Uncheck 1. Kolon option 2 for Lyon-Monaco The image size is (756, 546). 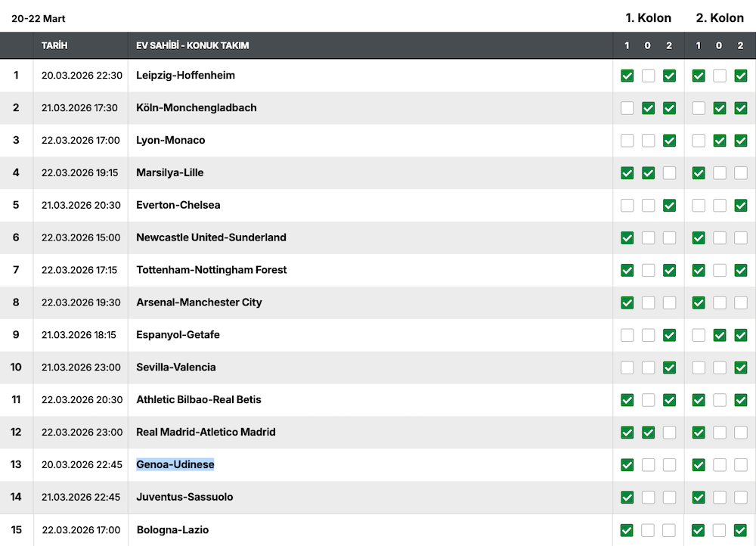click(x=669, y=141)
